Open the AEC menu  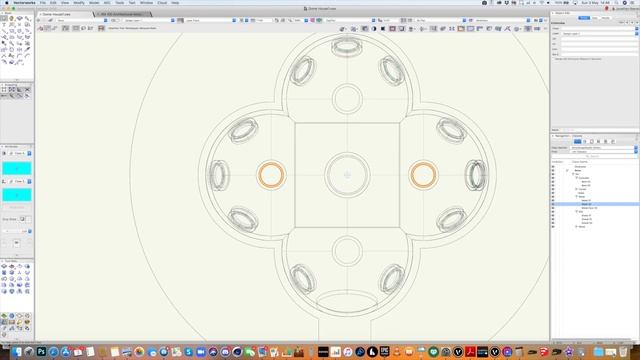point(107,3)
